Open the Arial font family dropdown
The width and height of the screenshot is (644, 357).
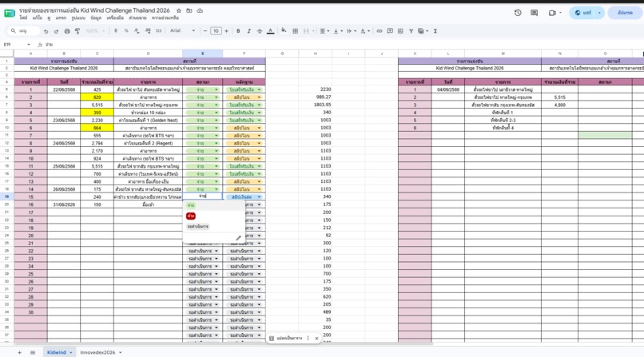182,31
